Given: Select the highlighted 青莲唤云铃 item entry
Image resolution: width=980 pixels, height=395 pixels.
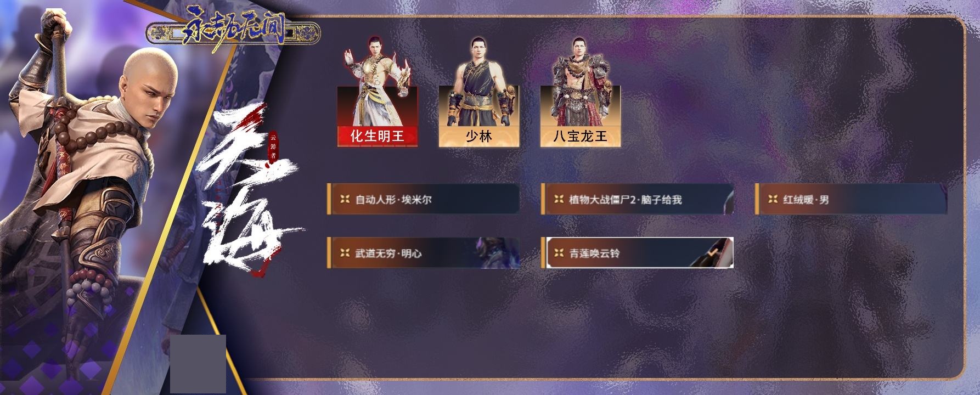Looking at the screenshot, I should pyautogui.click(x=637, y=253).
